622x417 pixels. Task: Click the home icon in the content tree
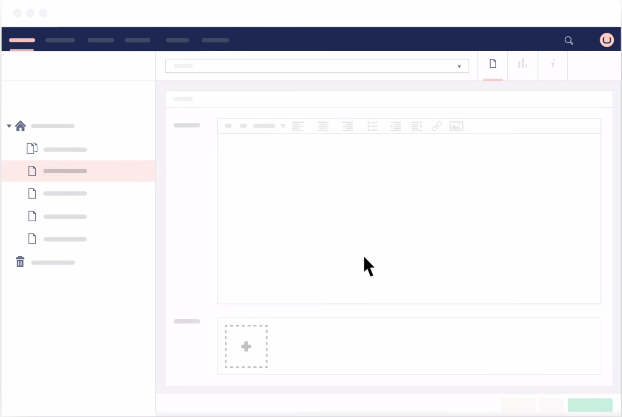click(20, 126)
